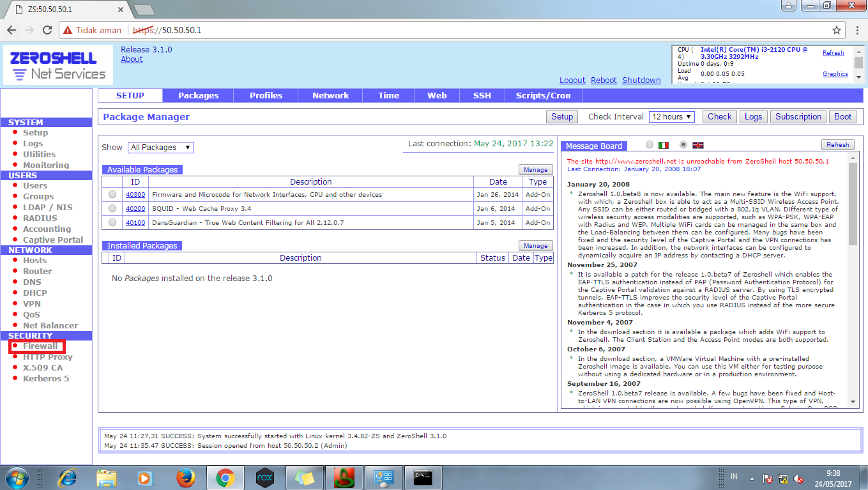
Task: Click the Chrome icon in the taskbar
Action: point(225,478)
